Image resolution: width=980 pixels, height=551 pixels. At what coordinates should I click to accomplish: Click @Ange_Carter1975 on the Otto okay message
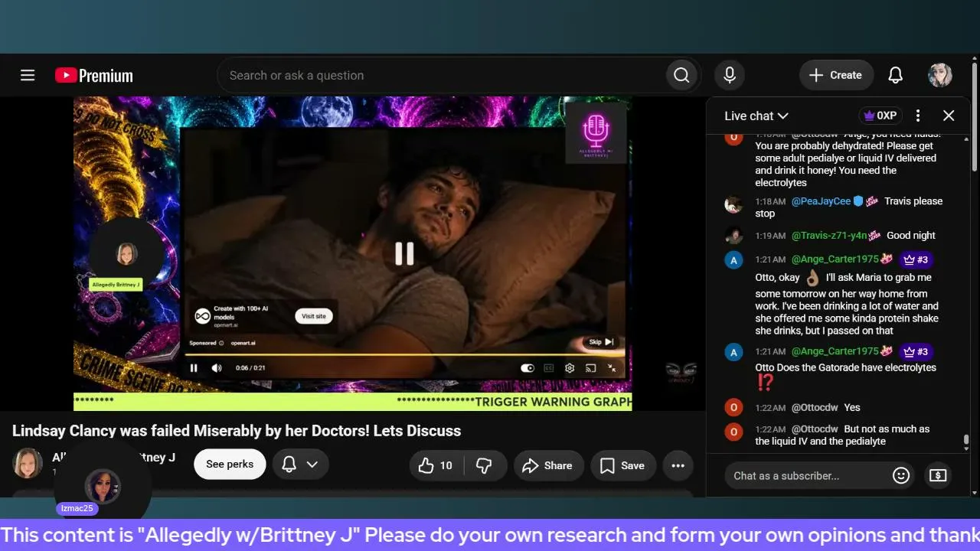click(835, 259)
